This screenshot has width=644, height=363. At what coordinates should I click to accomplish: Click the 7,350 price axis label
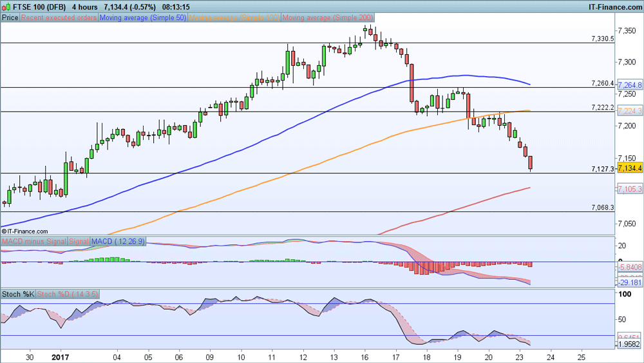(627, 30)
